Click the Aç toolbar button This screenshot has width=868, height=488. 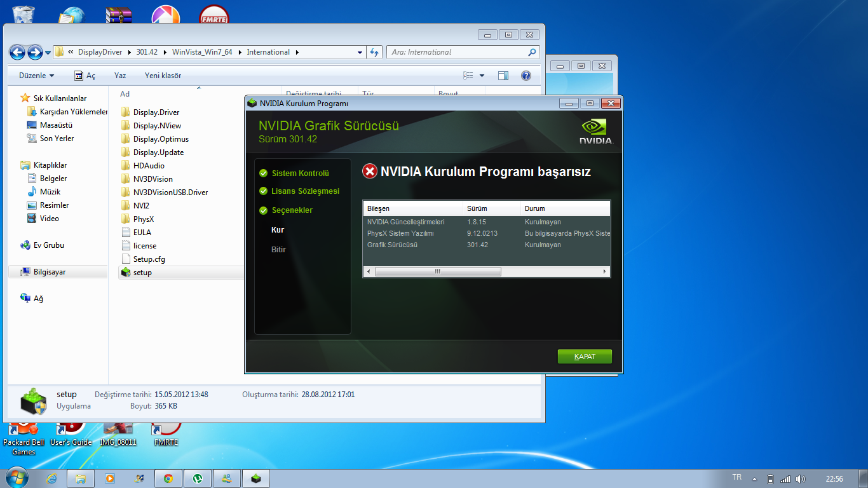point(85,76)
